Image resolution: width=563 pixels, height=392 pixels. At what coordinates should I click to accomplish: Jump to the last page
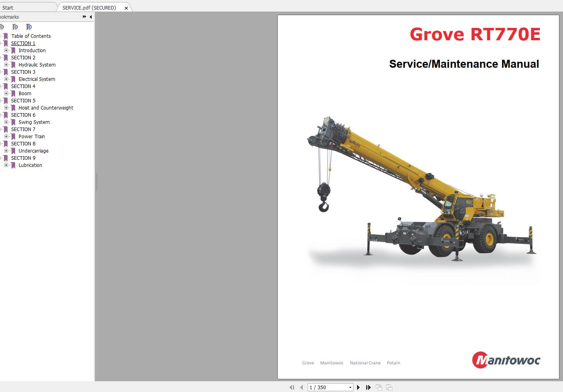pyautogui.click(x=368, y=387)
